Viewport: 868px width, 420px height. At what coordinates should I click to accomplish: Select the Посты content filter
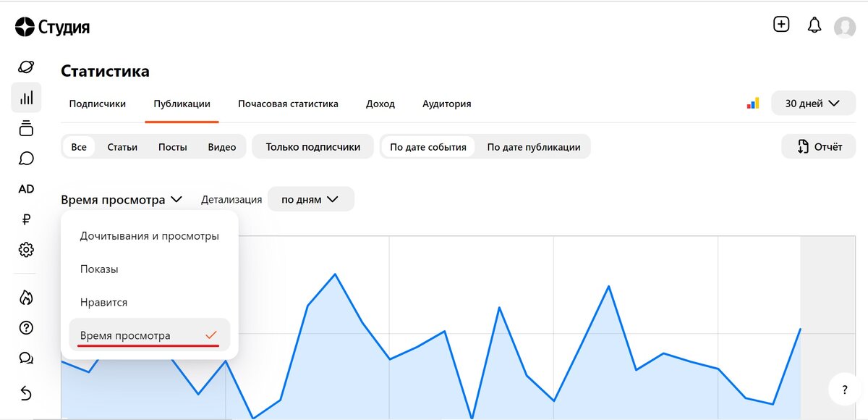[x=173, y=146]
